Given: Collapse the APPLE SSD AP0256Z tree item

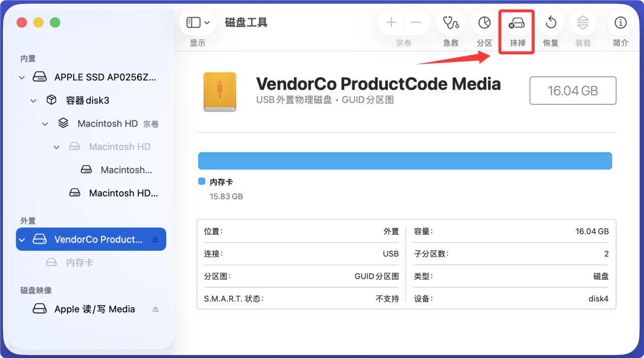Looking at the screenshot, I should point(21,77).
